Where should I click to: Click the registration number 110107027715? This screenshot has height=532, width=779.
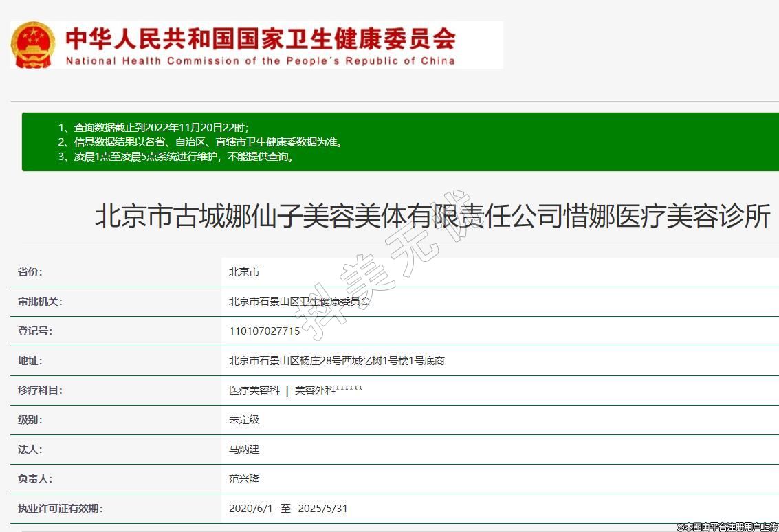coord(265,331)
